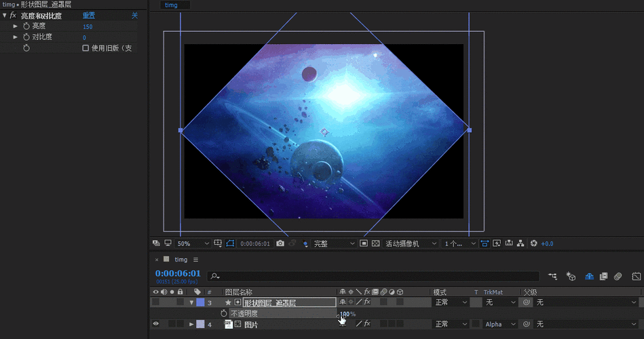The width and height of the screenshot is (644, 339).
Task: Toggle layer 3 quality slash switch
Action: (x=359, y=302)
